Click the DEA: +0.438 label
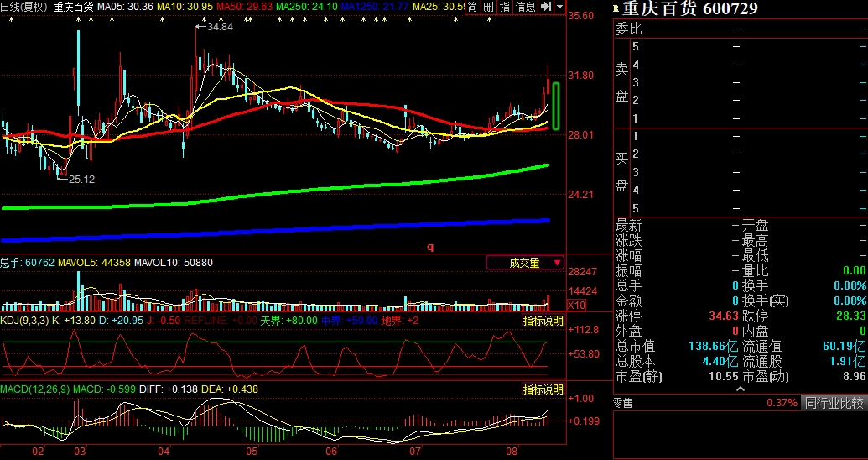 click(x=230, y=389)
